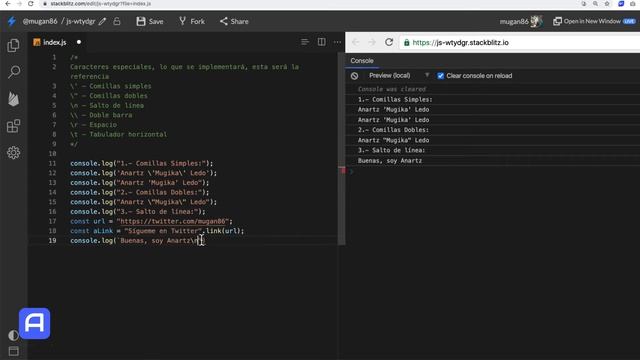Click the @mugan86 owner link
The height and width of the screenshot is (360, 640).
click(x=40, y=21)
